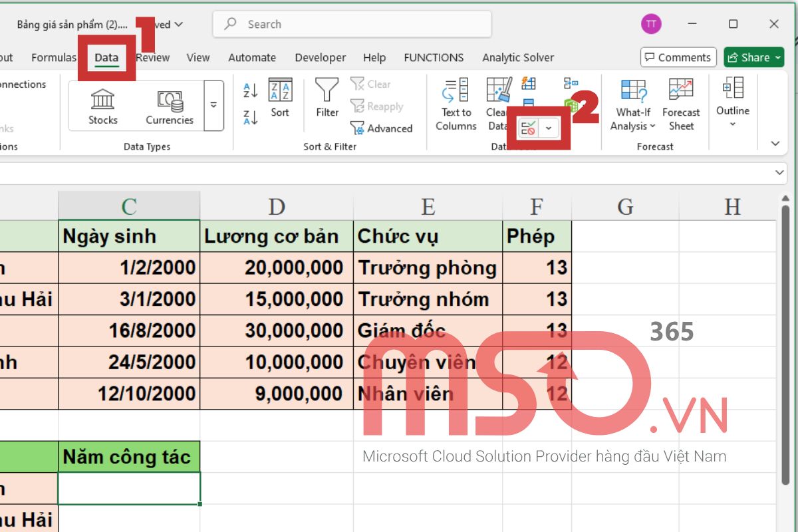Select the 'Năm công tác' header cell

129,457
